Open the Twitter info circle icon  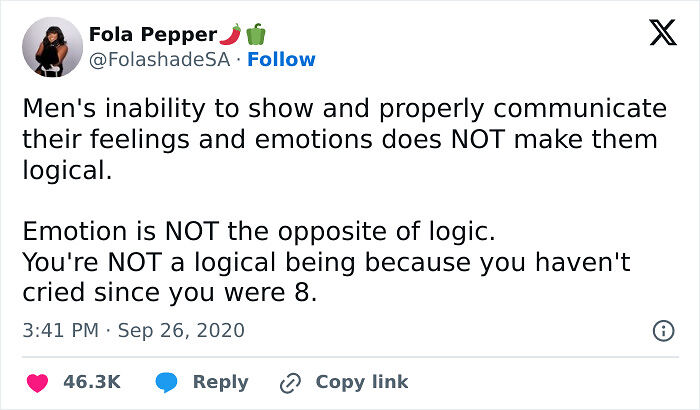(661, 330)
